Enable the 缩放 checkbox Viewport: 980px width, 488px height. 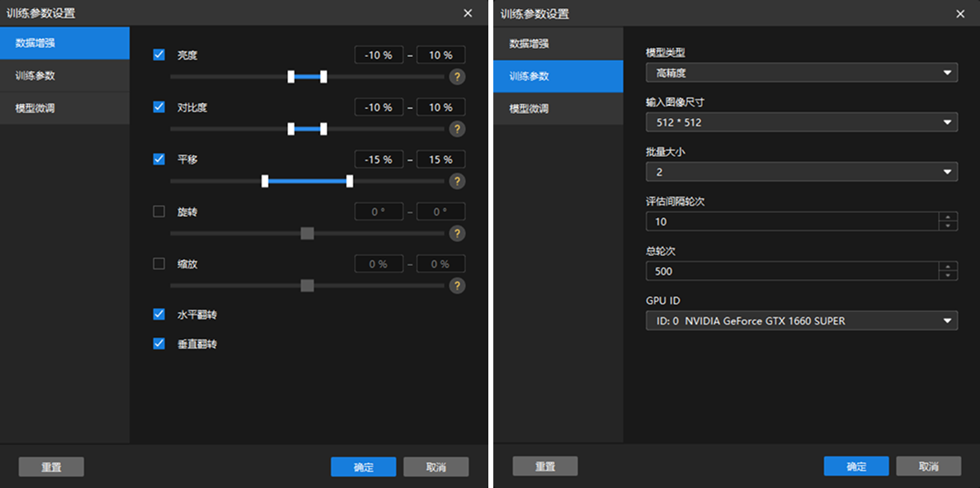pyautogui.click(x=158, y=263)
